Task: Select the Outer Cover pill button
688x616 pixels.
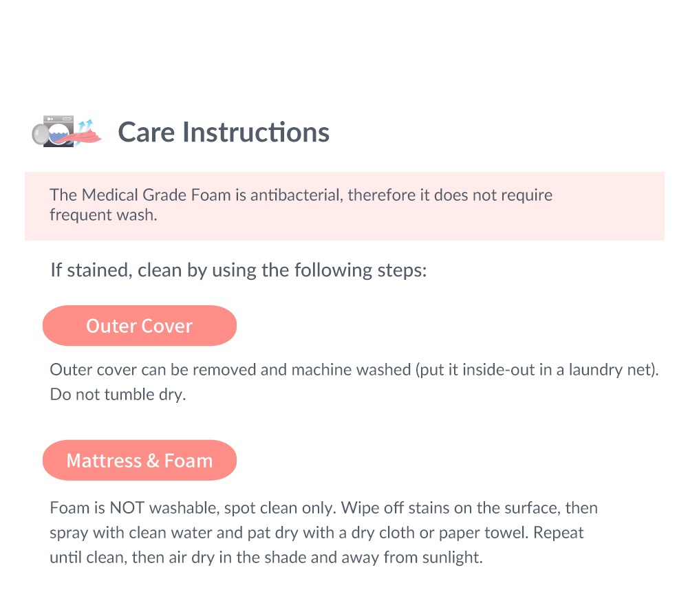Action: 140,326
